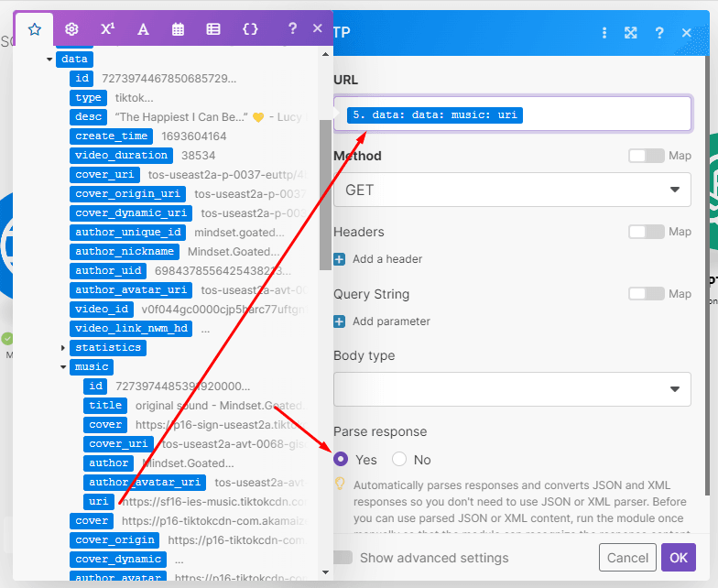Select No for Parse response
718x588 pixels.
[x=399, y=460]
